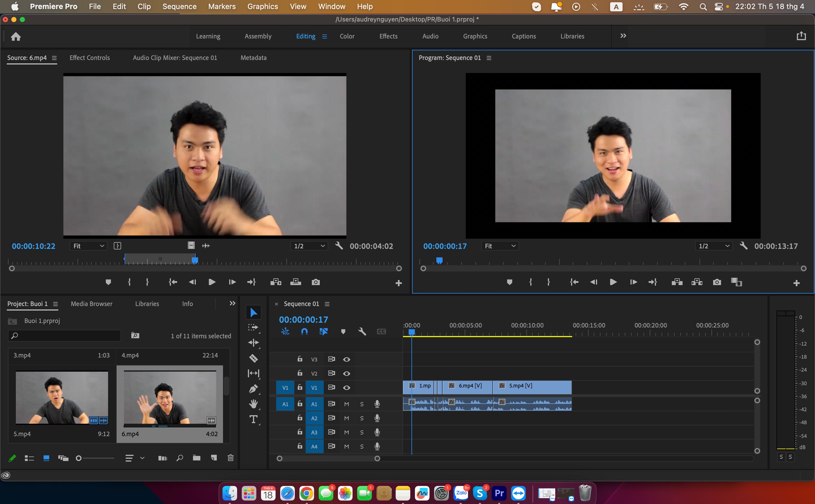Image resolution: width=815 pixels, height=504 pixels.
Task: Click the New Bin folder icon
Action: click(x=197, y=458)
